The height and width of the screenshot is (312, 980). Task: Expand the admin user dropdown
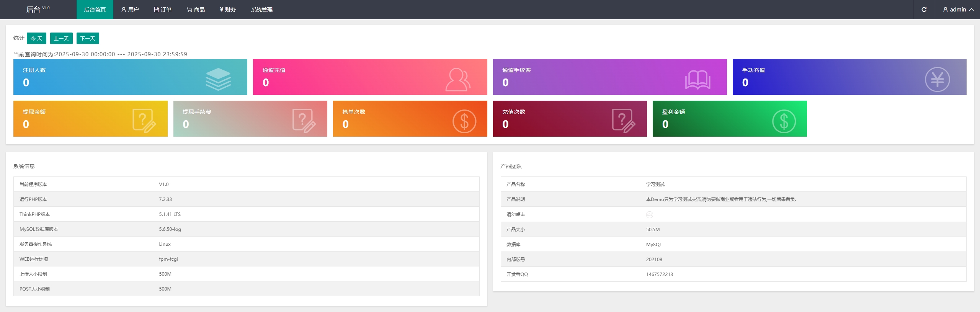[958, 10]
